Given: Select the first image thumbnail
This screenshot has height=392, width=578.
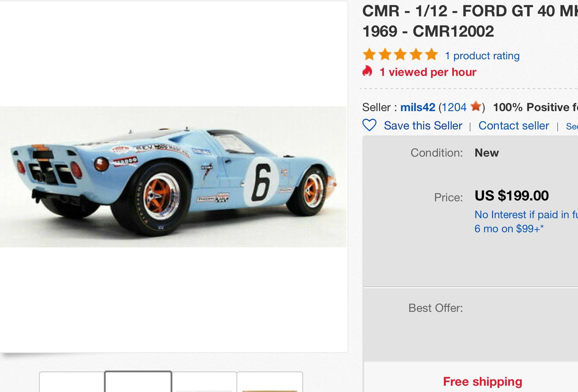Looking at the screenshot, I should click(x=72, y=382).
